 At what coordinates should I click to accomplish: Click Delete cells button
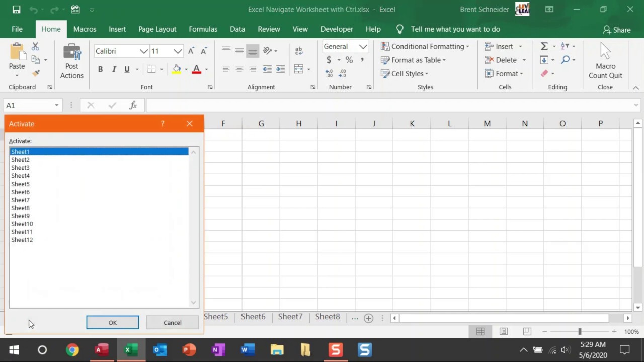pyautogui.click(x=501, y=60)
